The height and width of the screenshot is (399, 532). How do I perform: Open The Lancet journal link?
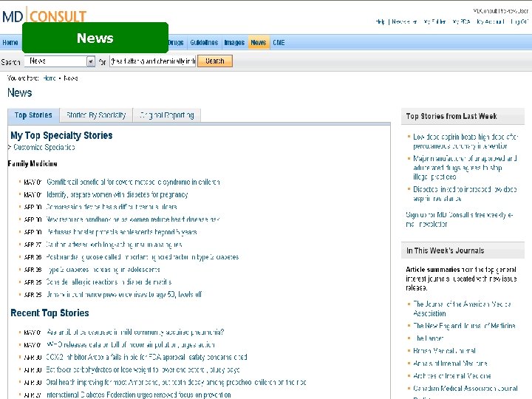(x=429, y=338)
